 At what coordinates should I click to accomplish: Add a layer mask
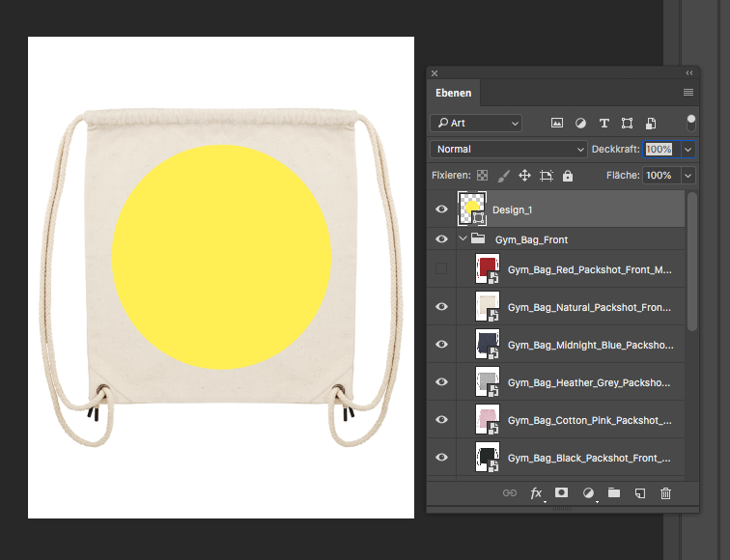pos(562,493)
